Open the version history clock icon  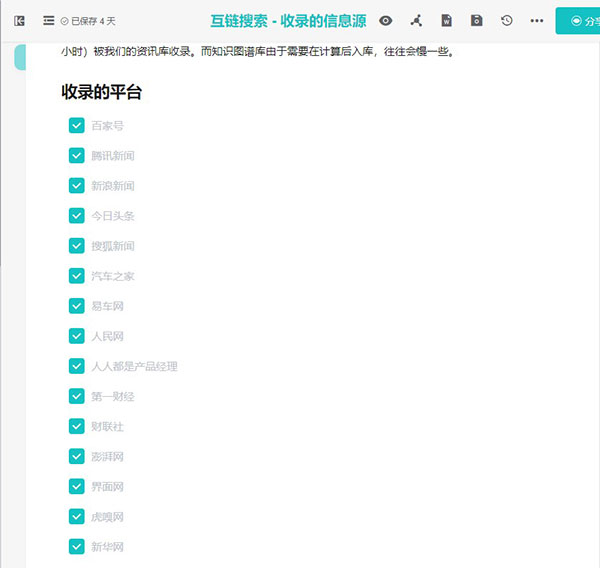tap(507, 20)
